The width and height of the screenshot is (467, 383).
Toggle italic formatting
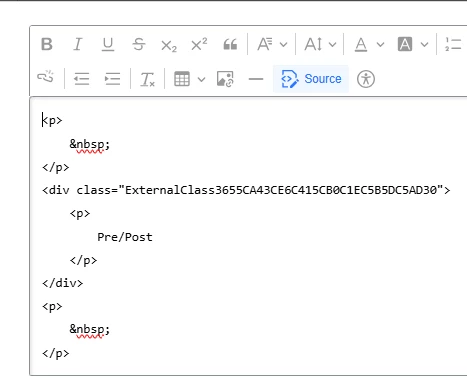(77, 44)
